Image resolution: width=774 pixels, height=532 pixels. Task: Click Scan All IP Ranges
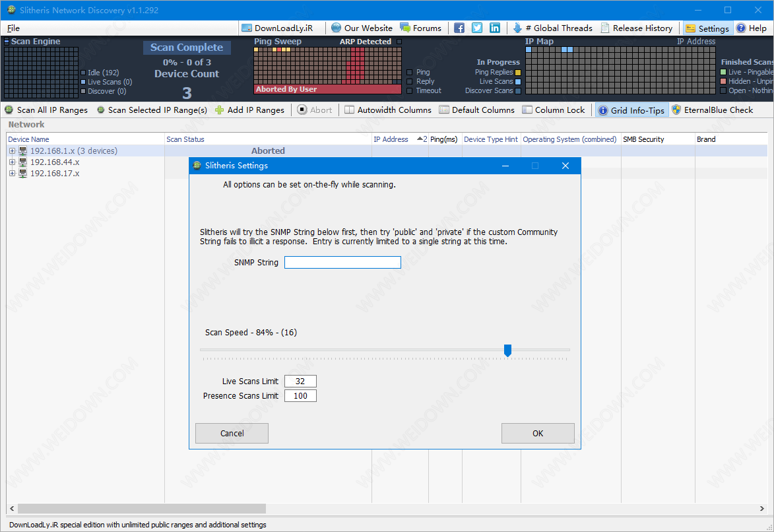coord(46,110)
